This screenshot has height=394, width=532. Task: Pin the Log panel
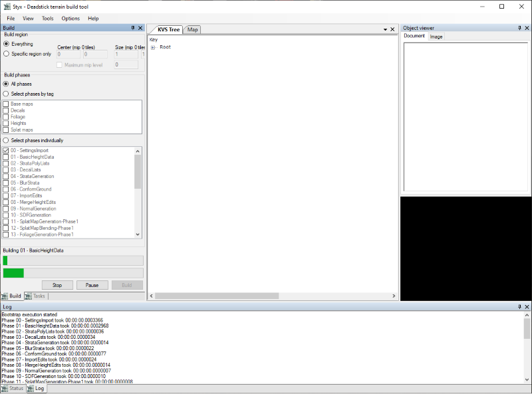(x=519, y=306)
